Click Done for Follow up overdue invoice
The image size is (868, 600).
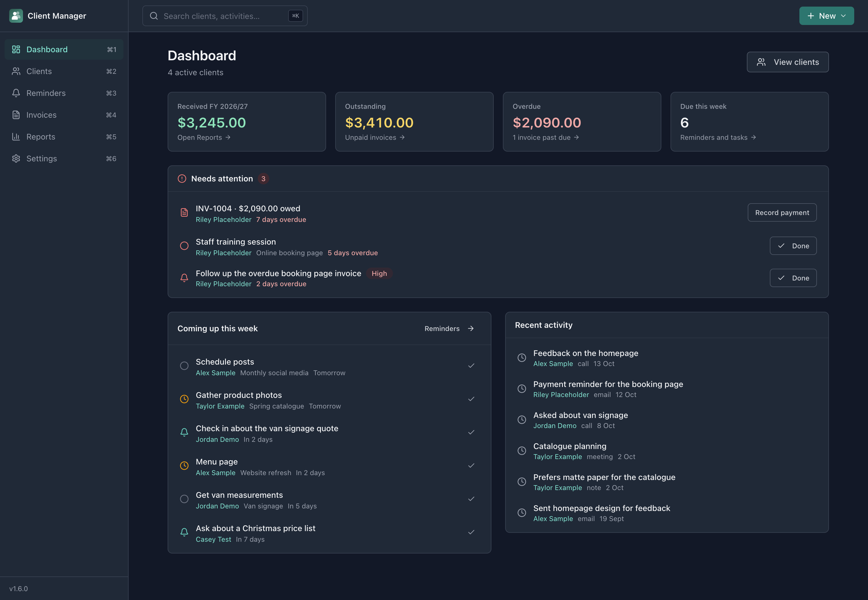pyautogui.click(x=793, y=278)
